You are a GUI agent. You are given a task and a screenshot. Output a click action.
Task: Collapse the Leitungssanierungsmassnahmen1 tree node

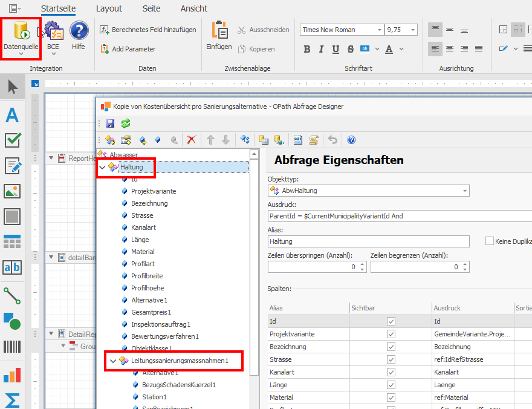(113, 361)
